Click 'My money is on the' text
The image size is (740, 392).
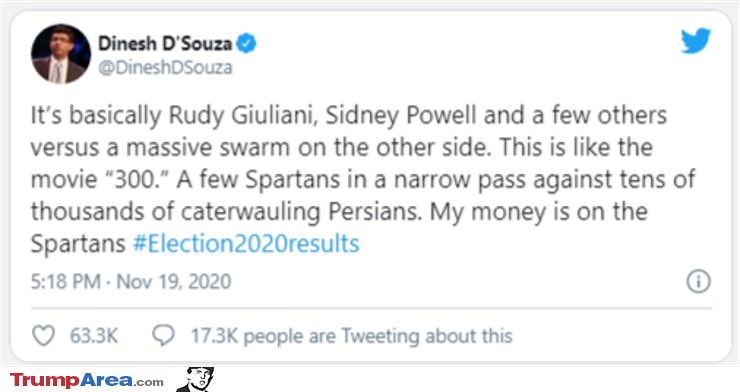point(538,212)
